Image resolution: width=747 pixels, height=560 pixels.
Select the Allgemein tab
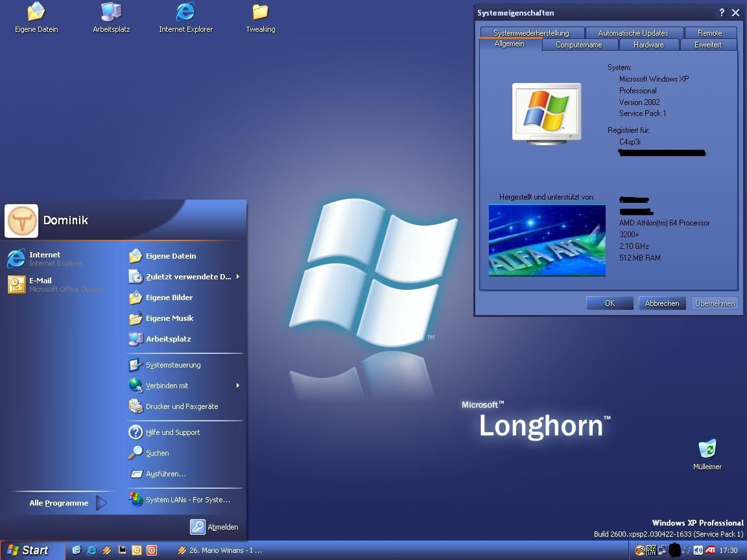tap(510, 44)
